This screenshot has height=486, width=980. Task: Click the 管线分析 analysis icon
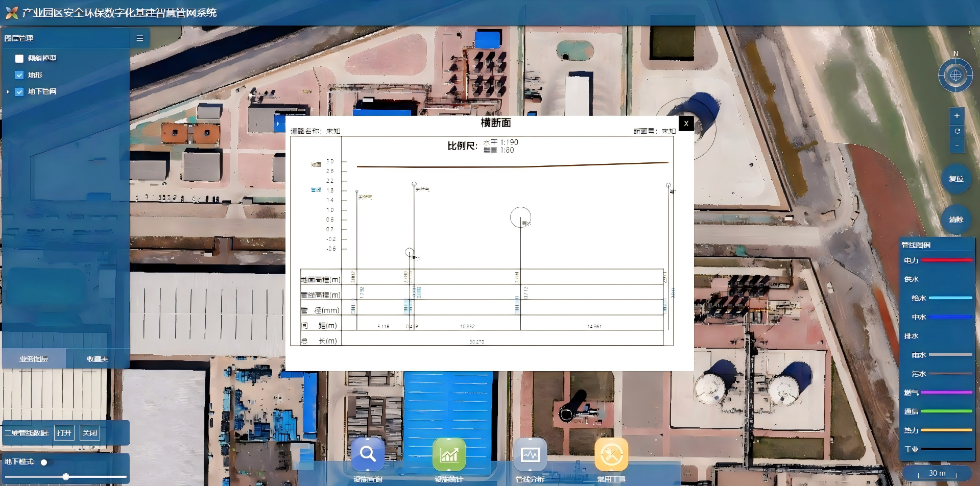530,454
